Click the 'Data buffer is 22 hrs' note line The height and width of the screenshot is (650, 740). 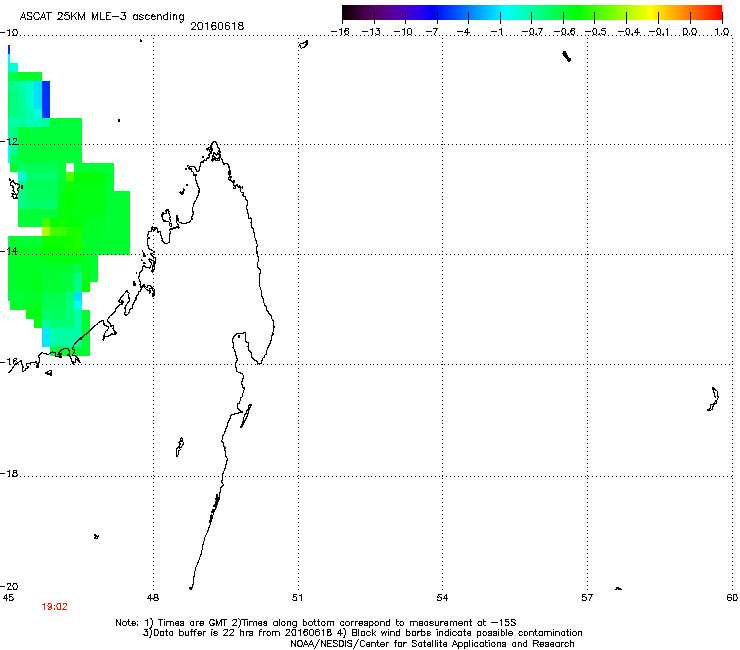tap(362, 633)
